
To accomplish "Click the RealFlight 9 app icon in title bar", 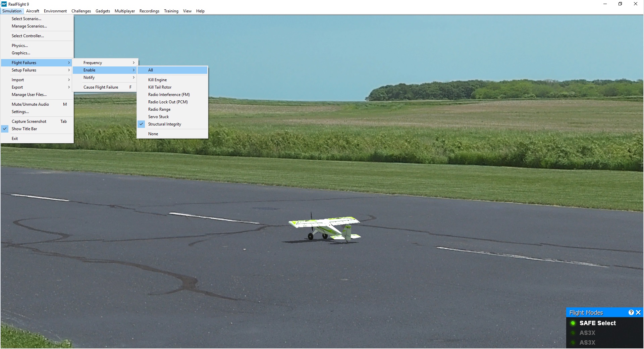I will [x=4, y=4].
